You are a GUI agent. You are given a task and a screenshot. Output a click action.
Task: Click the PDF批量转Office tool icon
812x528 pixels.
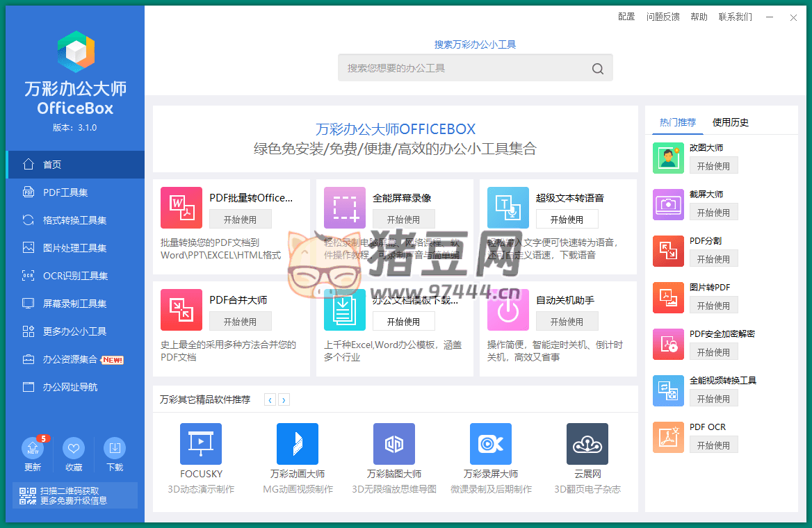tap(181, 208)
